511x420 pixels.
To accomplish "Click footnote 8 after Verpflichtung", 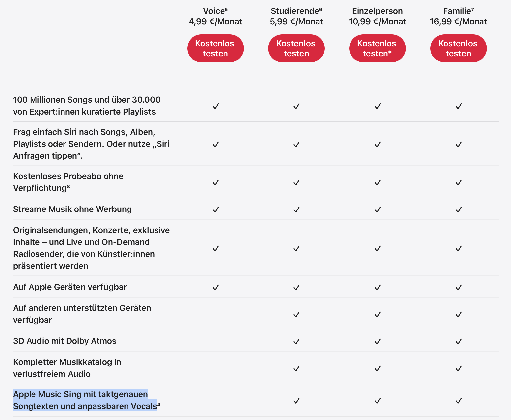I will point(68,186).
